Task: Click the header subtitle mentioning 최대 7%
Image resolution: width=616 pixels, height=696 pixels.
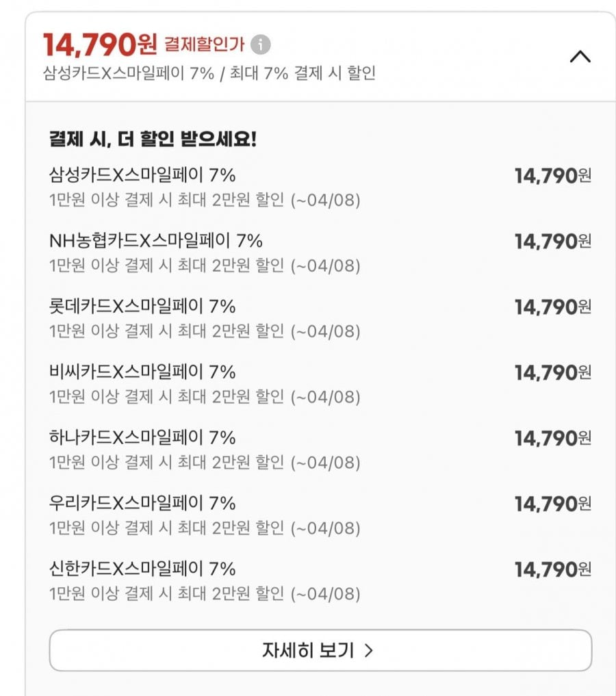Action: coord(209,73)
